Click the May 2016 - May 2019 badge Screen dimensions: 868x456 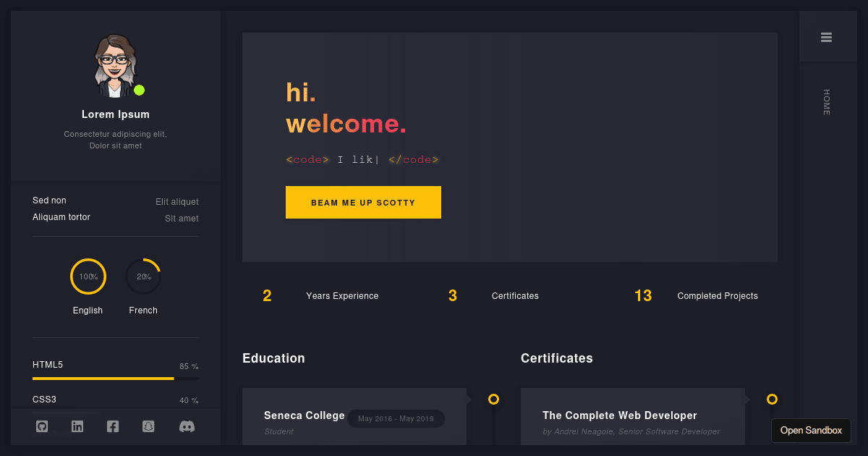coord(396,418)
